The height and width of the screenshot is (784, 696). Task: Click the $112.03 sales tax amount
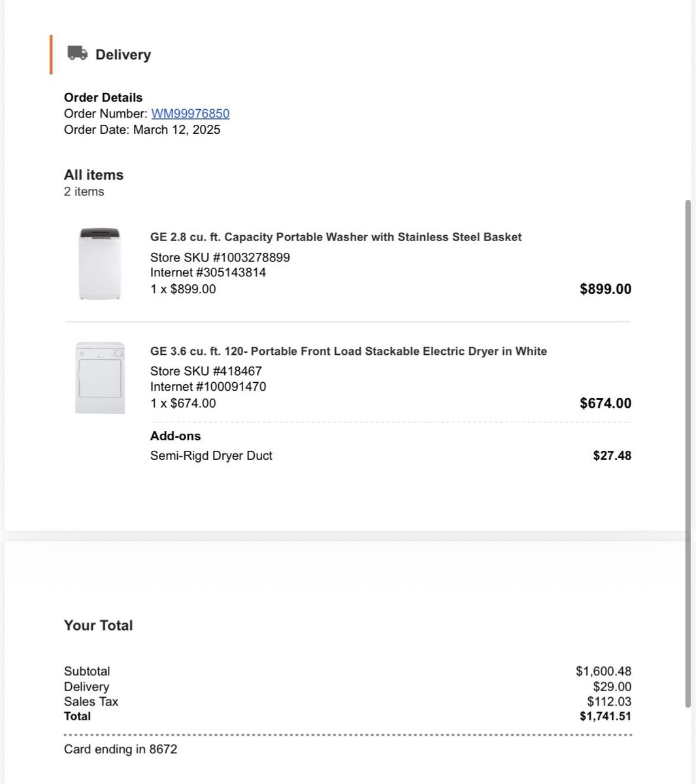[x=609, y=702]
